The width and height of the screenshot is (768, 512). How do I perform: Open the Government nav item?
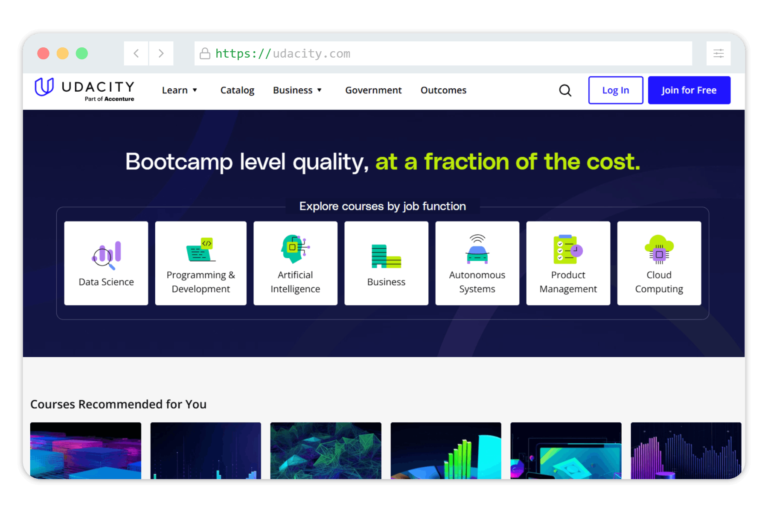(x=373, y=90)
